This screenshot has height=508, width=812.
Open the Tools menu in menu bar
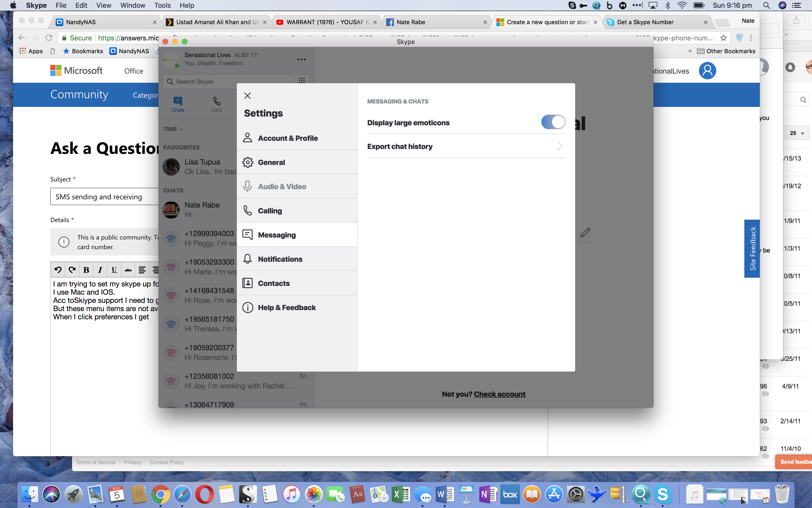(162, 5)
